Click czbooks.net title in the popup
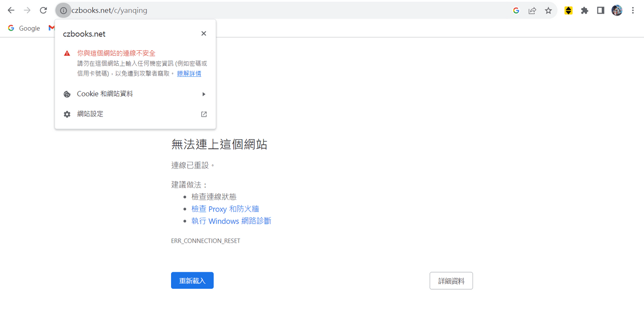Viewport: 644px width, 319px height. pos(84,34)
